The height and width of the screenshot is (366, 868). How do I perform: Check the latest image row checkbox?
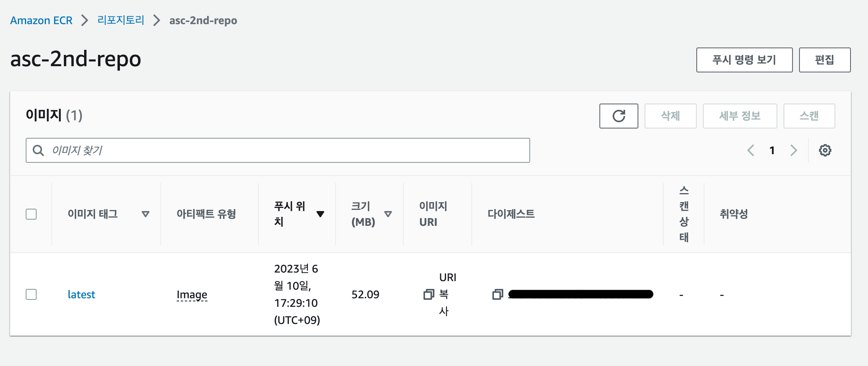[x=31, y=294]
